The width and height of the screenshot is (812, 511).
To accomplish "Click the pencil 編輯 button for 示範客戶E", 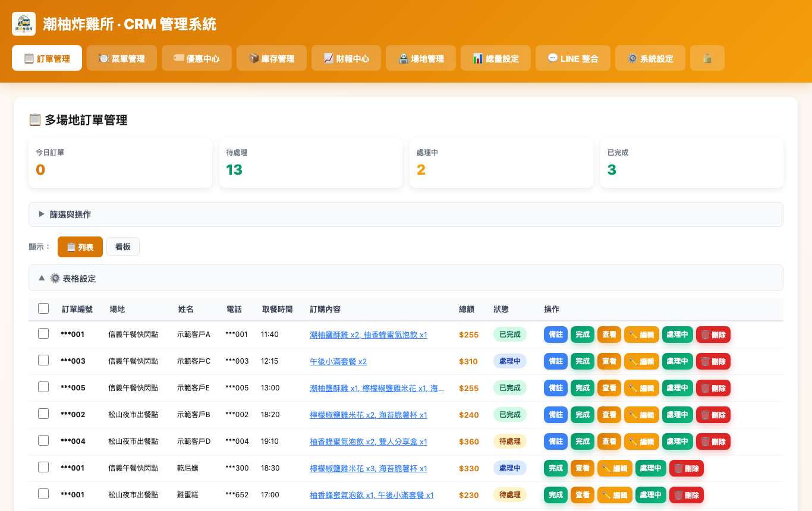I will coord(641,388).
